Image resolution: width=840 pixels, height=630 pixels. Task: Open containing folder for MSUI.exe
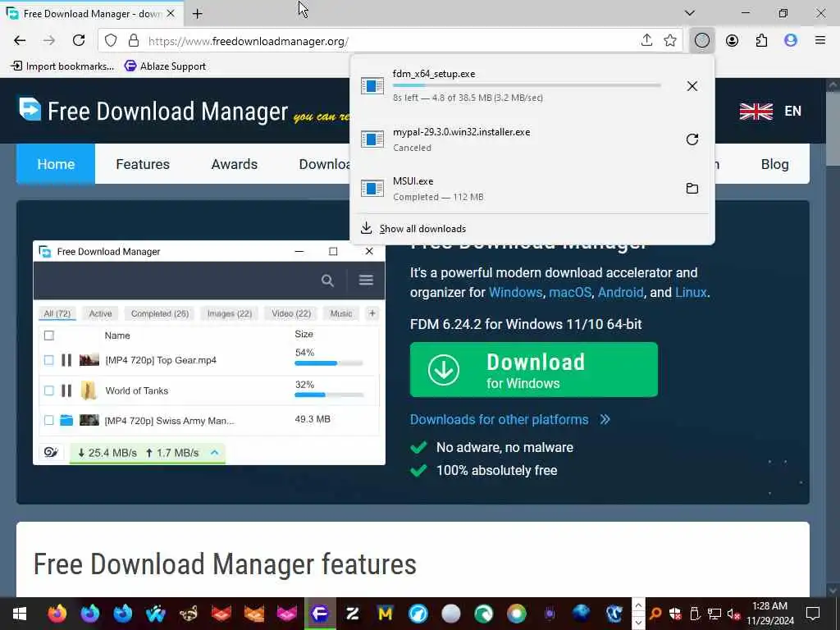(x=692, y=189)
